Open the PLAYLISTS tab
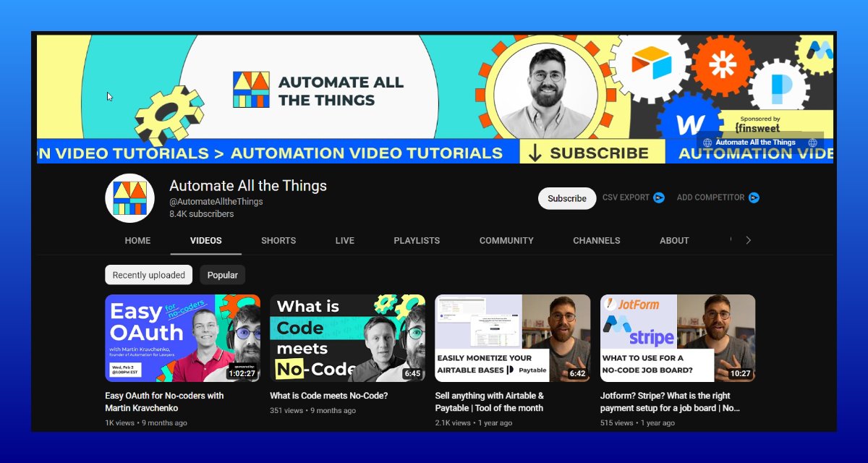The height and width of the screenshot is (463, 868). (417, 240)
